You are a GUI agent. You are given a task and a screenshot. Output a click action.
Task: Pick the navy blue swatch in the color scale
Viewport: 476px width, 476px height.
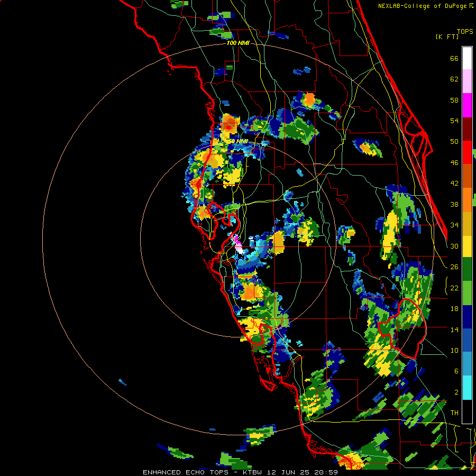click(x=467, y=317)
